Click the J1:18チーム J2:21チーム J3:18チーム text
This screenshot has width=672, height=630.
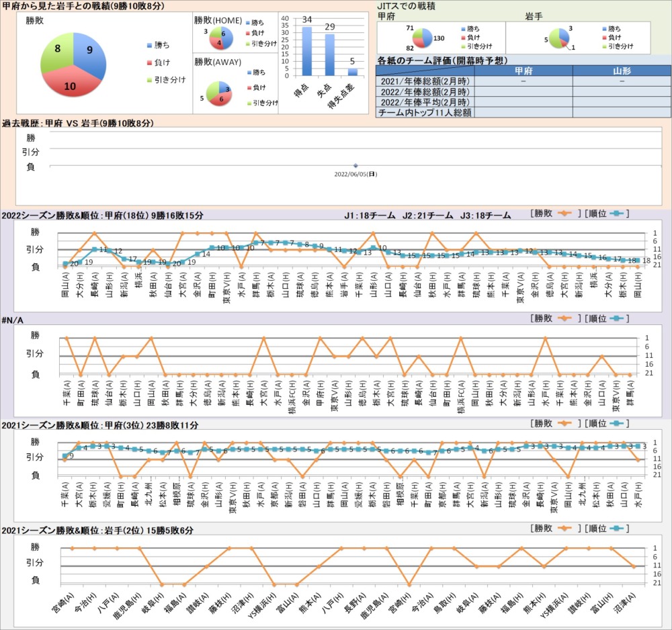427,216
